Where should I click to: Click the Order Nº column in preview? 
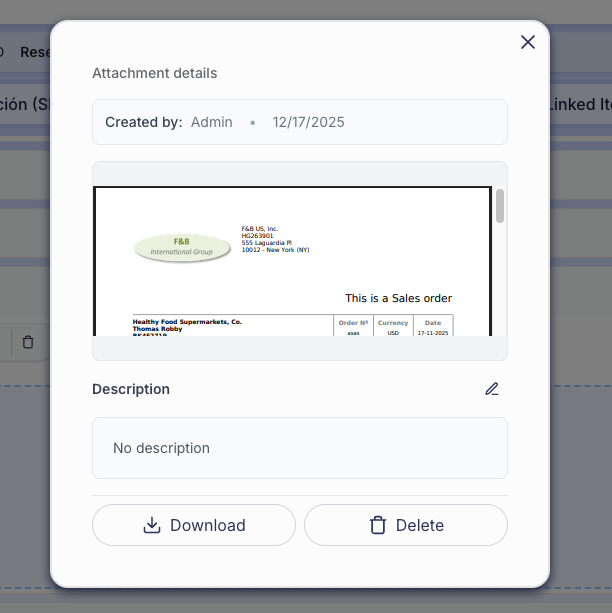[x=353, y=323]
